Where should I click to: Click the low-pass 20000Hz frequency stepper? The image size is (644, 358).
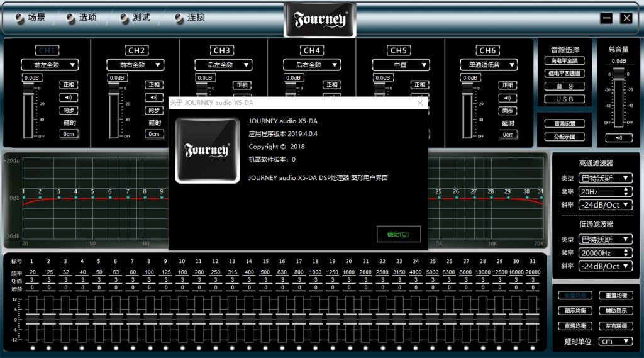(x=626, y=253)
